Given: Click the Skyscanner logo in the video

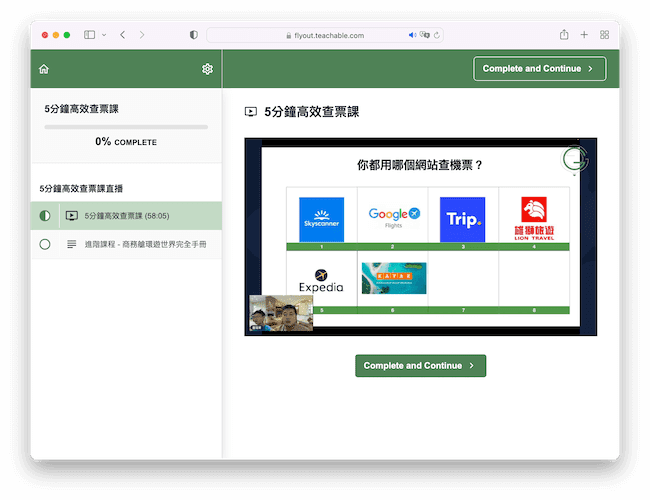Looking at the screenshot, I should 322,219.
